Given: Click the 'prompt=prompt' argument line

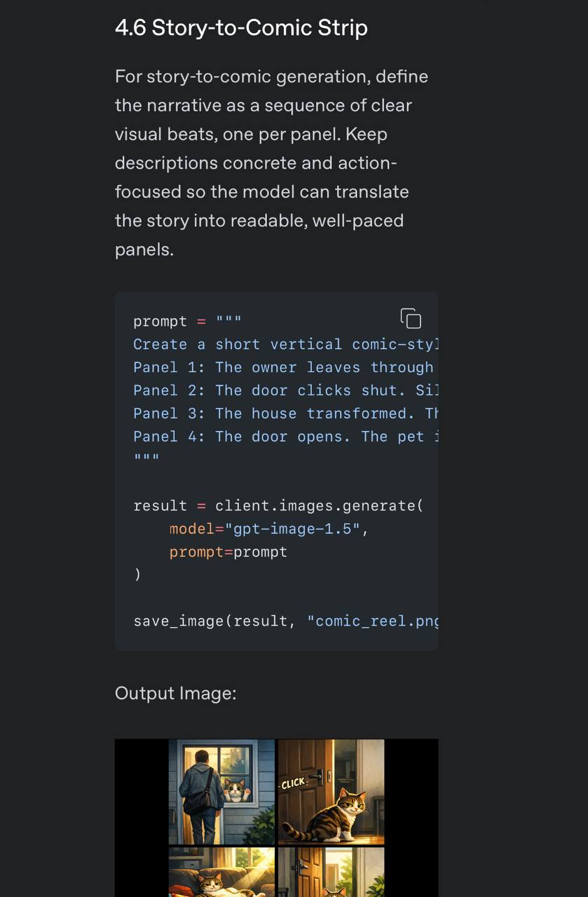Looking at the screenshot, I should [228, 552].
